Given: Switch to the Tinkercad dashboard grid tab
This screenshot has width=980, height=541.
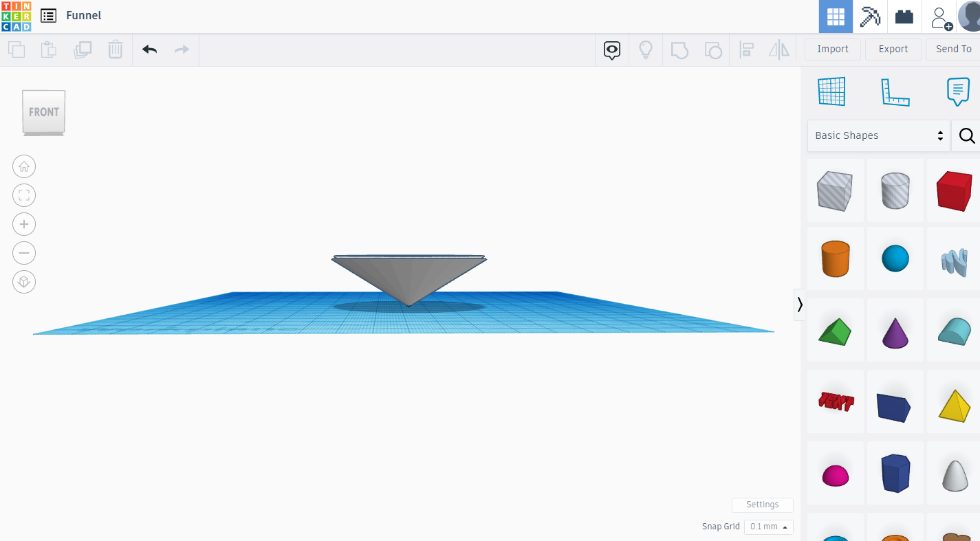Looking at the screenshot, I should (x=835, y=16).
